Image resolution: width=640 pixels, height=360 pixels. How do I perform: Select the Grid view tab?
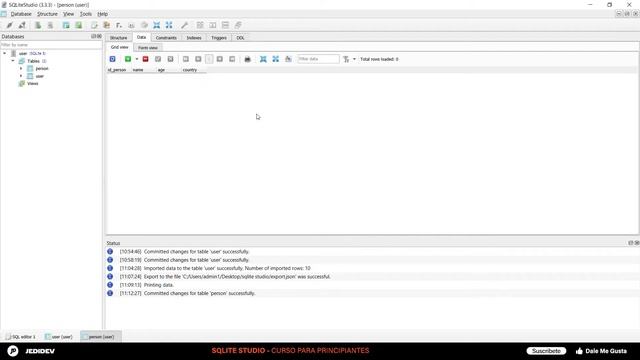[x=120, y=47]
